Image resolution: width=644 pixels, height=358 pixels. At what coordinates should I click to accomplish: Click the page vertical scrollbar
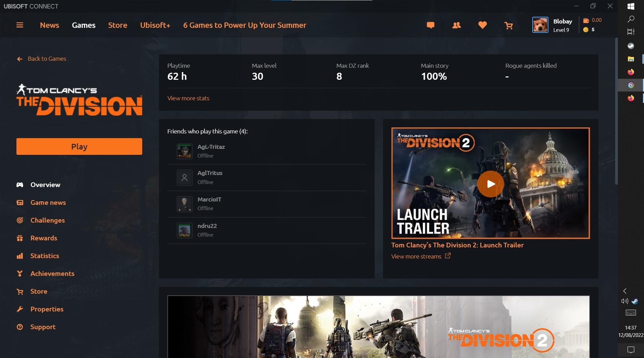pyautogui.click(x=616, y=111)
